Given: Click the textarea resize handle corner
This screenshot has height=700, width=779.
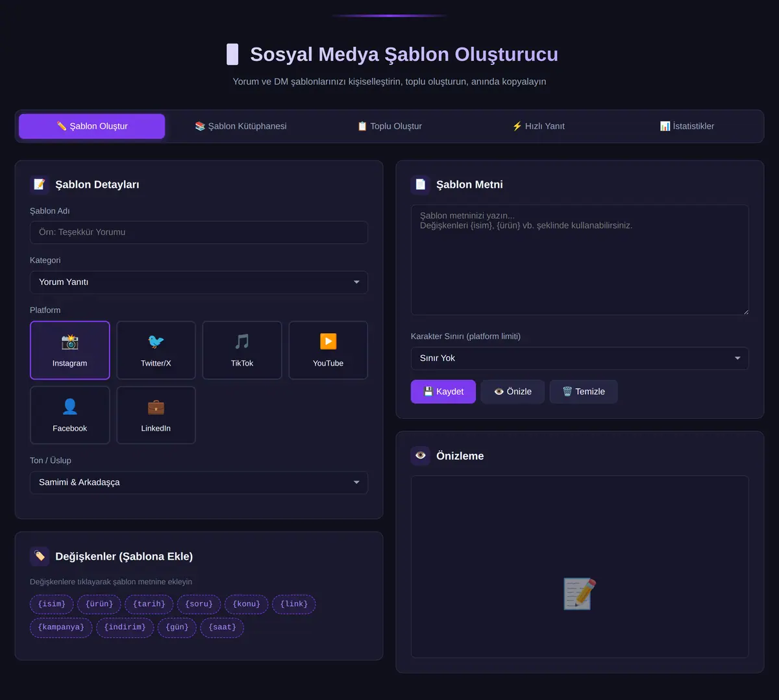Looking at the screenshot, I should (x=746, y=312).
